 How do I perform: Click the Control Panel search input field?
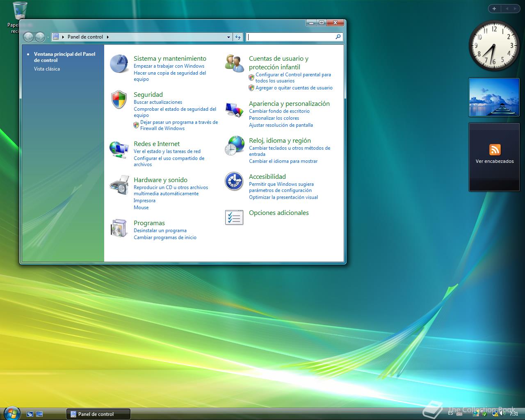291,37
